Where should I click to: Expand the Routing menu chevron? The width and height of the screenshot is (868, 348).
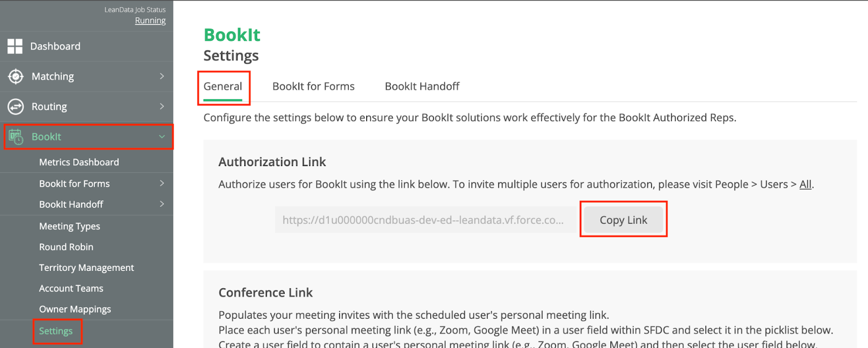pyautogui.click(x=162, y=106)
